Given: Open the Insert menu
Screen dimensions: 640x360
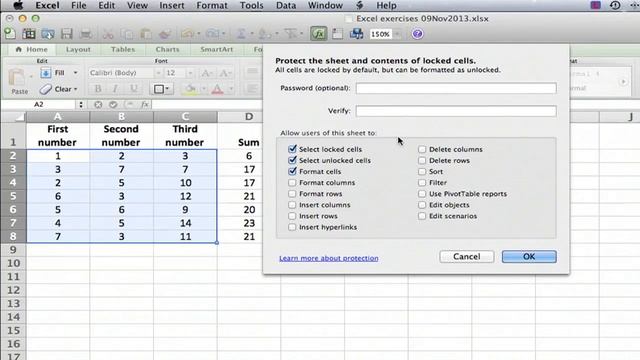Looking at the screenshot, I should (171, 5).
